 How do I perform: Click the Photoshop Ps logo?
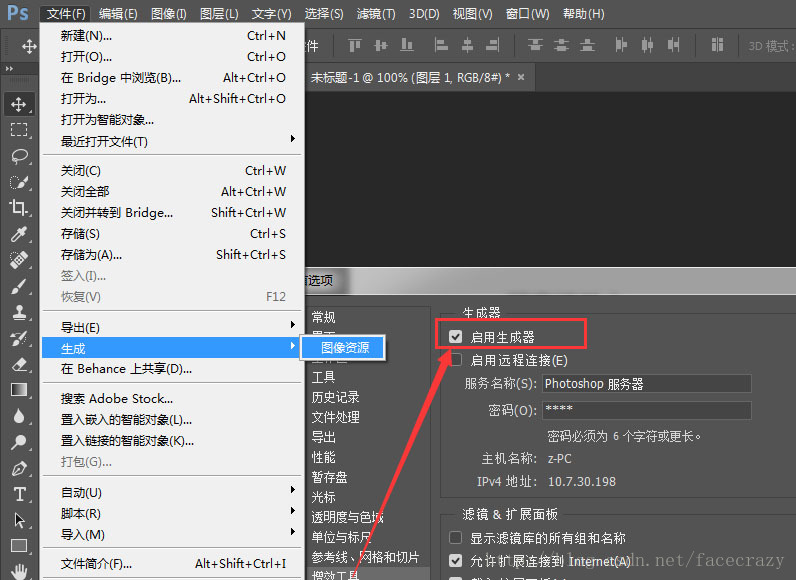[18, 13]
